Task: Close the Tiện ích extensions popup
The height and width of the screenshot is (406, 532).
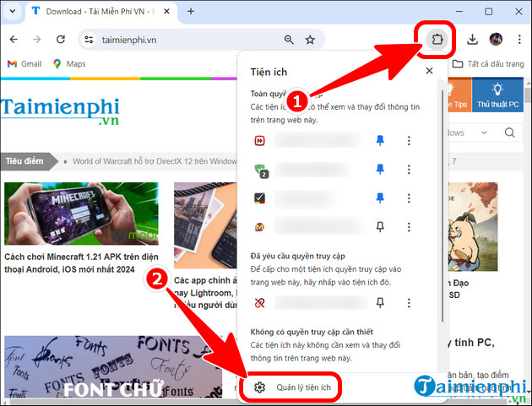Action: [x=429, y=71]
